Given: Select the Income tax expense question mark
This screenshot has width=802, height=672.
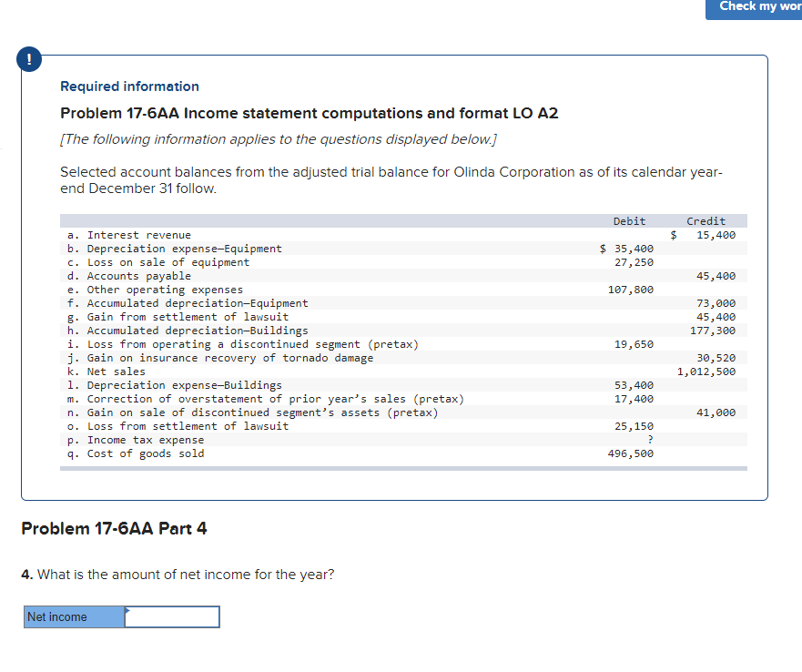Looking at the screenshot, I should 650,439.
